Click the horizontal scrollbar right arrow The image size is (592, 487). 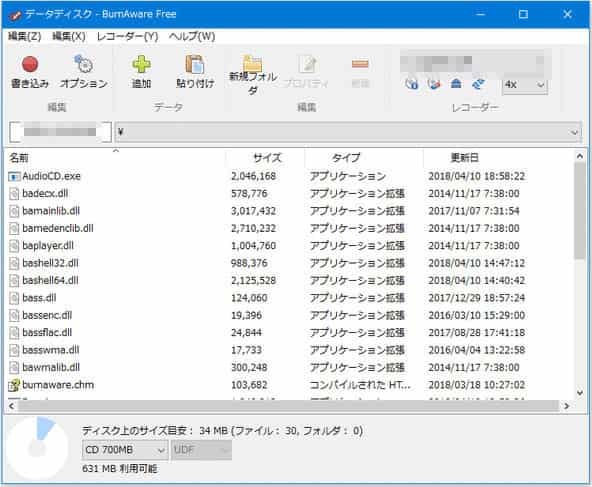[x=566, y=406]
